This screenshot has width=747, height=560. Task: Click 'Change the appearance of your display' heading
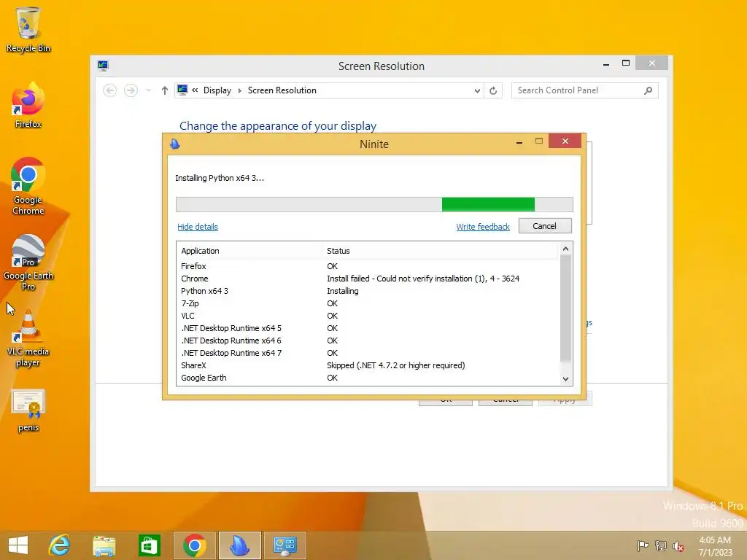278,126
